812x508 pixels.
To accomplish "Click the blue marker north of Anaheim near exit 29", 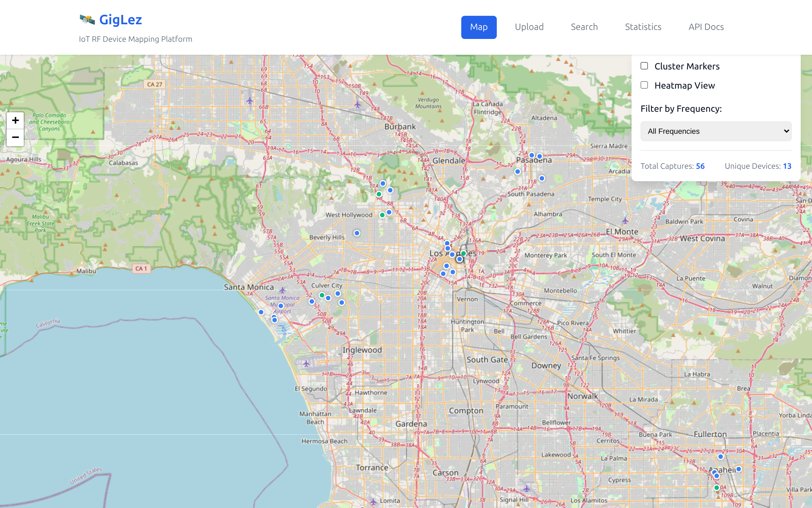I will 720,457.
